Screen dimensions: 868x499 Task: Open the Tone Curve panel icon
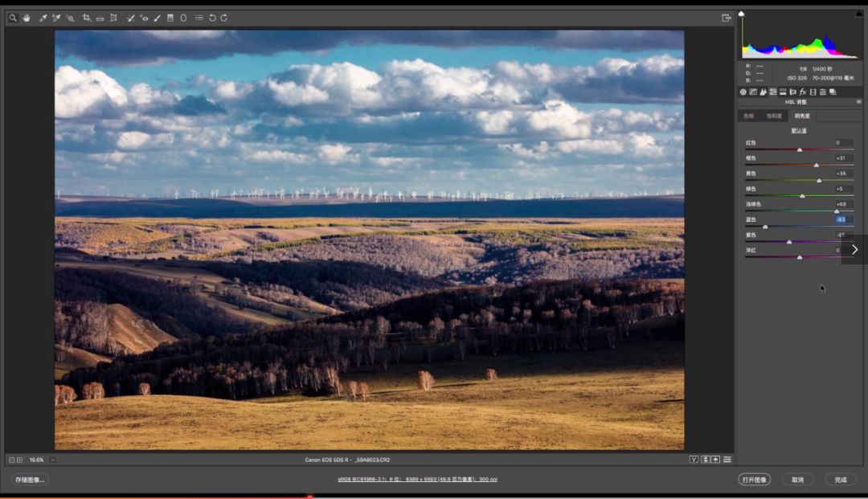753,92
